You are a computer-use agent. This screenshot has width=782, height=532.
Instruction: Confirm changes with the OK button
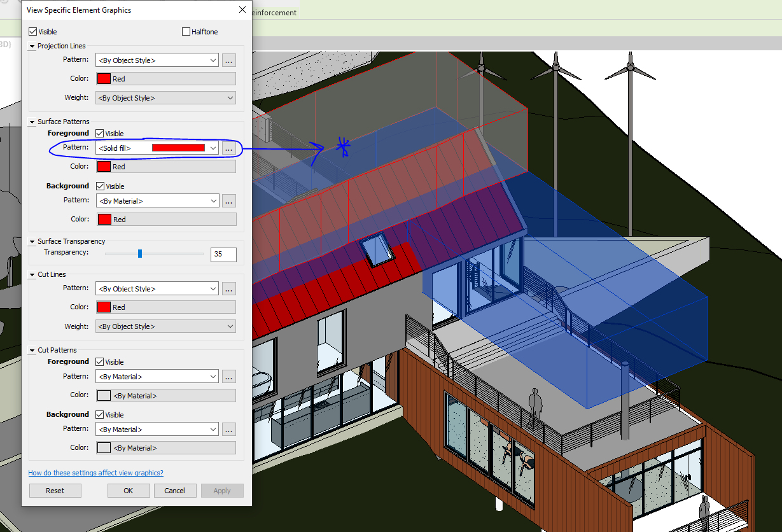pos(128,490)
